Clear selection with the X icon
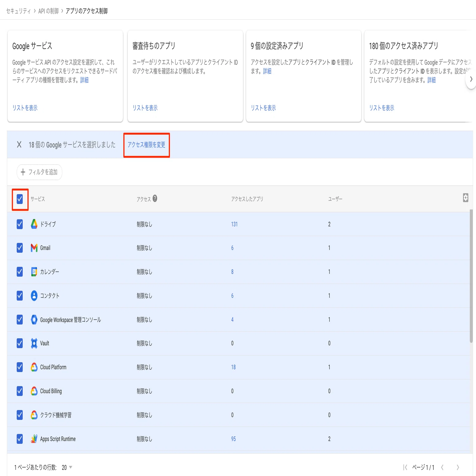 pyautogui.click(x=19, y=144)
